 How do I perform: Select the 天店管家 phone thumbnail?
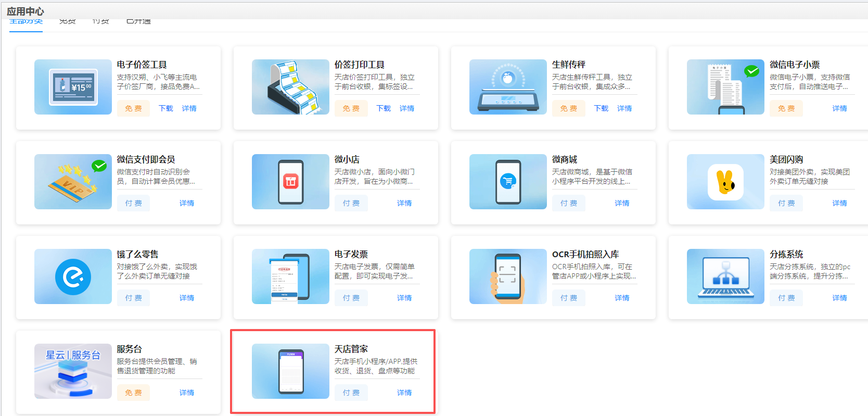(290, 371)
